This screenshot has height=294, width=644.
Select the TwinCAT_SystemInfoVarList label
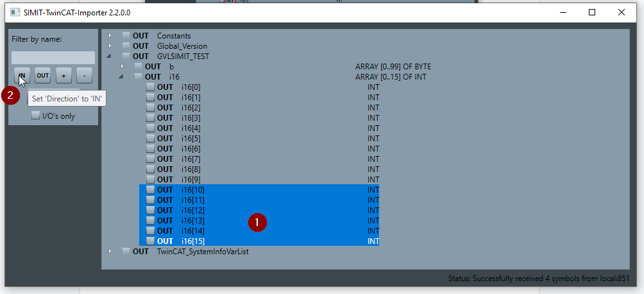coord(203,251)
